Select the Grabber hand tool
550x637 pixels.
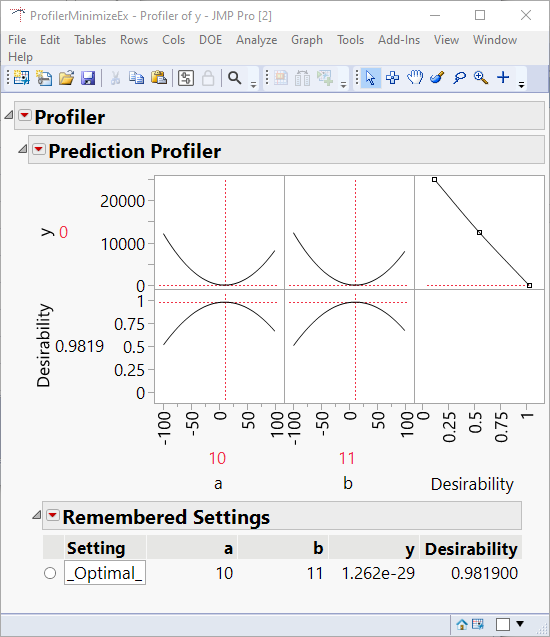(x=415, y=77)
